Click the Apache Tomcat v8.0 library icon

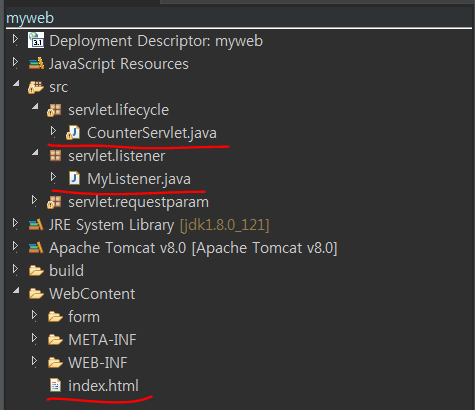pos(36,248)
